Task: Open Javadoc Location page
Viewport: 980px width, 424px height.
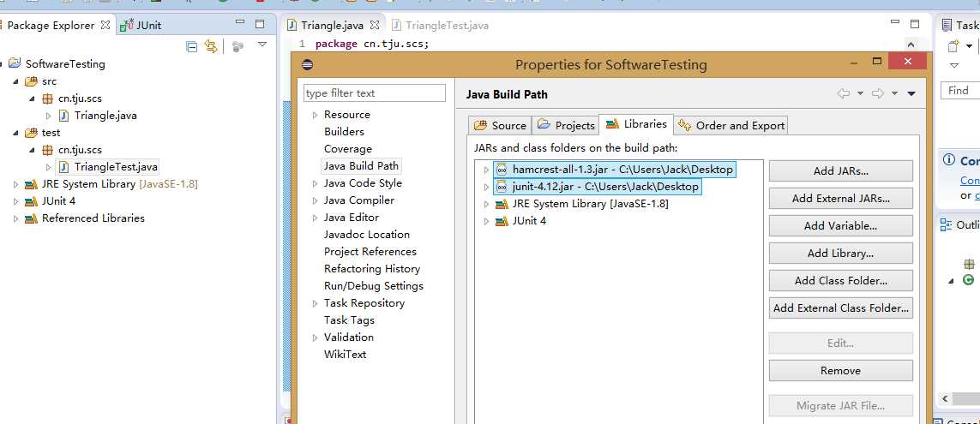Action: pos(367,234)
